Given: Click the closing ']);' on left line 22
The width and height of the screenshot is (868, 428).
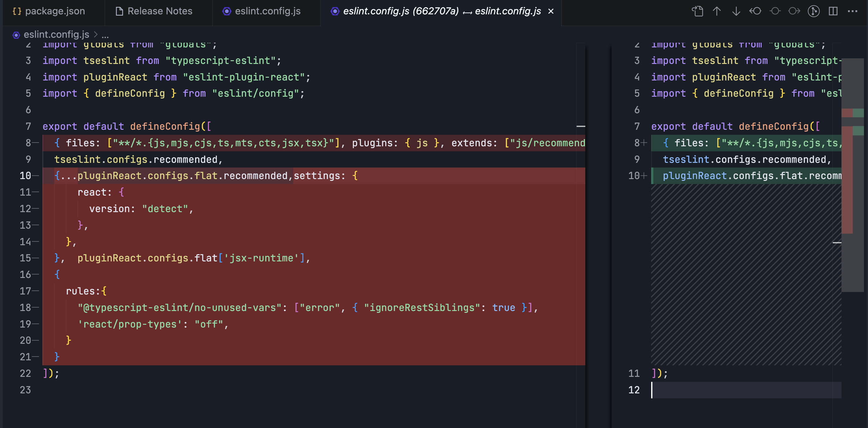Looking at the screenshot, I should [51, 373].
